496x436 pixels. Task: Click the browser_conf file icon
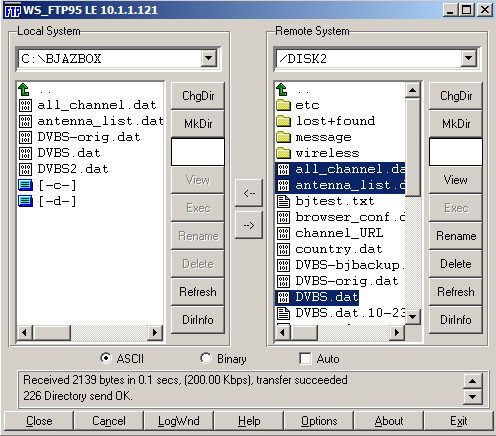[x=283, y=217]
